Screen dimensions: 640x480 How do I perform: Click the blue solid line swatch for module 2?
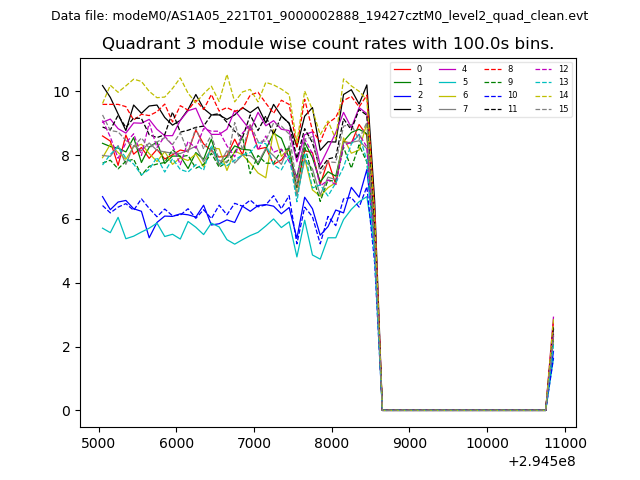coord(402,95)
